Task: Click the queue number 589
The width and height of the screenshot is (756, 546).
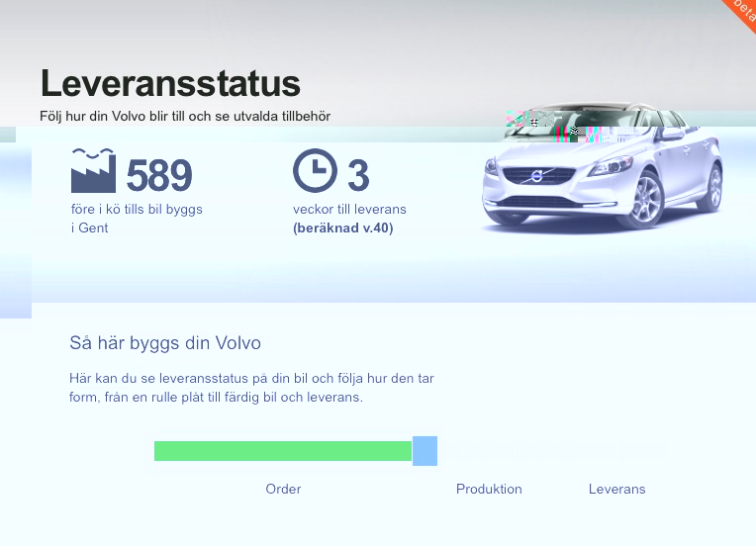Action: coord(159,175)
